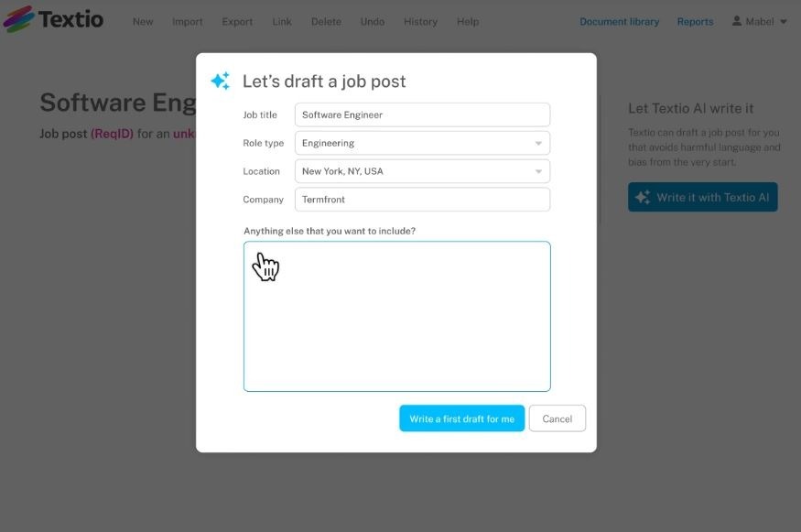Select Delete in the top toolbar

tap(326, 22)
